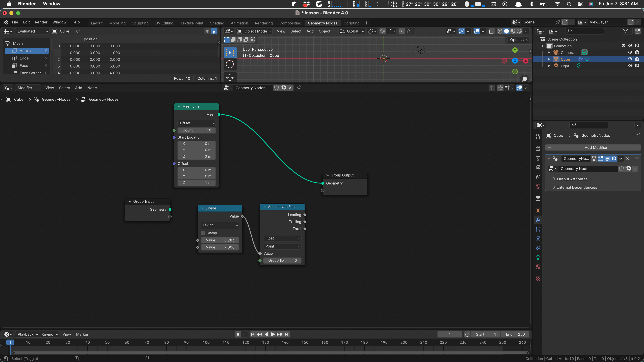This screenshot has height=362, width=644.
Task: Click the Offset Z value field
Action: [197, 183]
